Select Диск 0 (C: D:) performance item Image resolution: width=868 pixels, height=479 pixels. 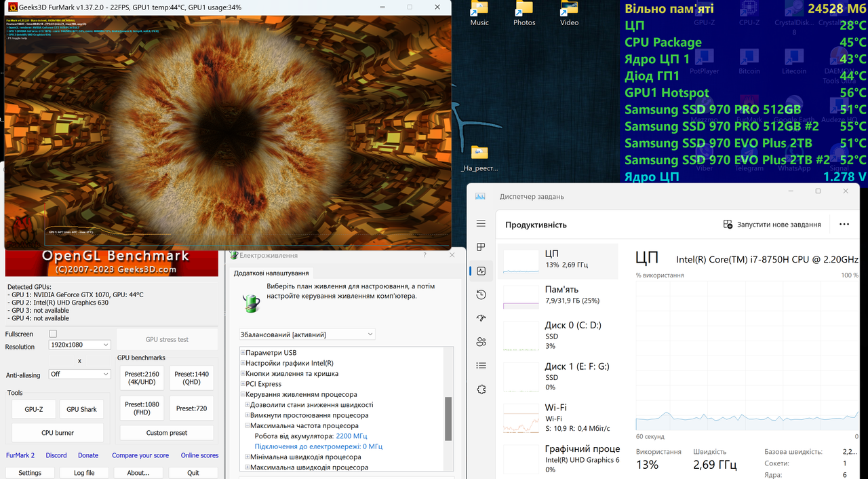click(558, 335)
